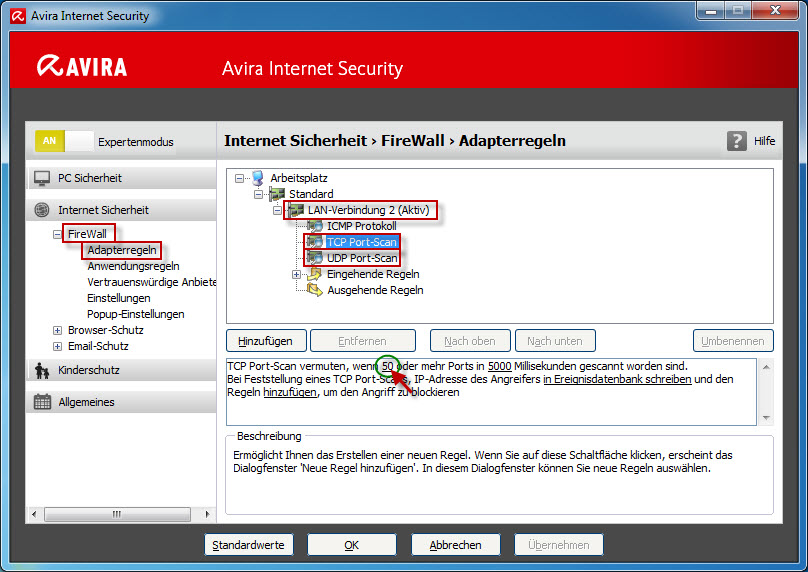Click the Nach oben button
The image size is (808, 572).
(x=470, y=341)
